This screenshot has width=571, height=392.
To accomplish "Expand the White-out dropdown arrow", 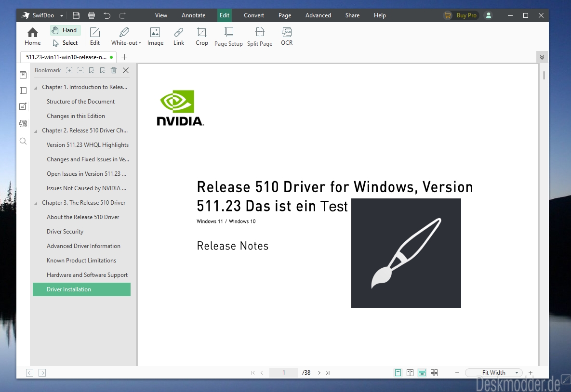I will pos(140,43).
